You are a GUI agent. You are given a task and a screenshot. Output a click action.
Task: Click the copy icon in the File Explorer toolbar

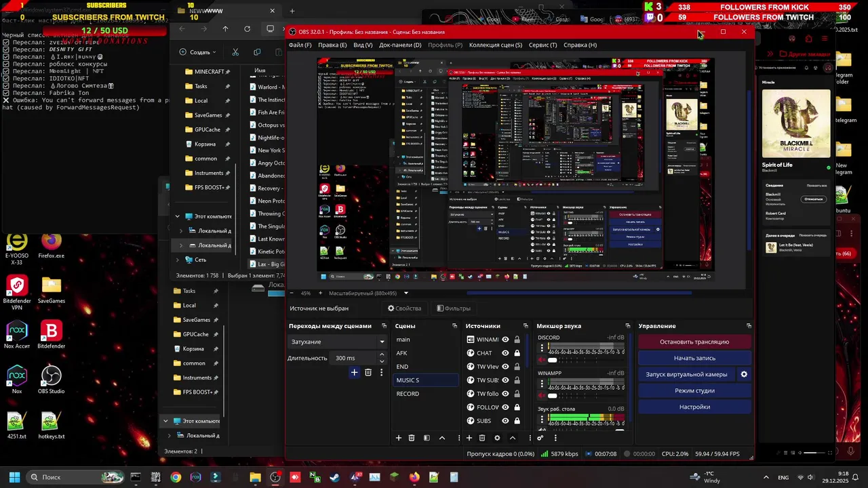[x=257, y=52]
